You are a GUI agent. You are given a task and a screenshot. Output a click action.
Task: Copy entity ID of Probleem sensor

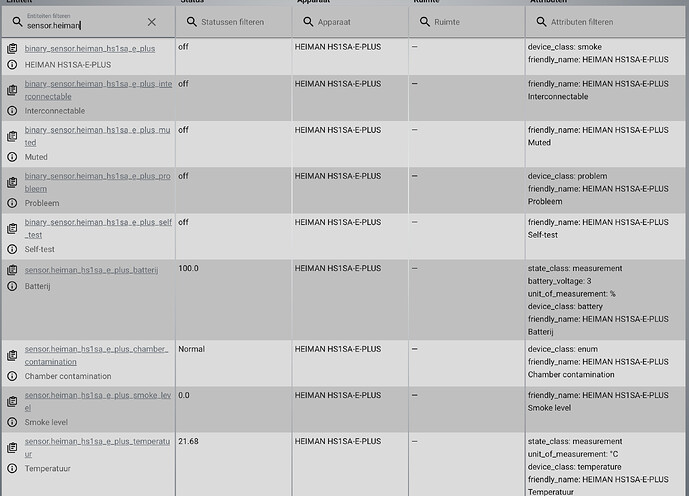(12, 182)
